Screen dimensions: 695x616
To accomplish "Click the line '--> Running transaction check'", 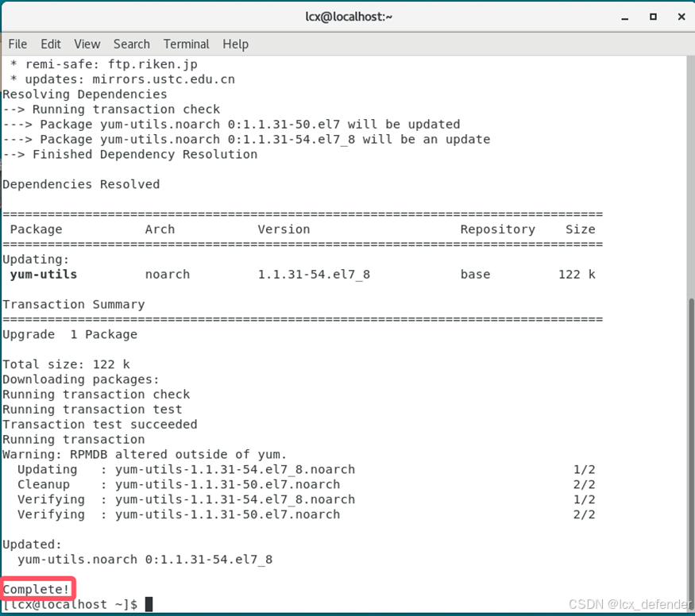I will (111, 110).
